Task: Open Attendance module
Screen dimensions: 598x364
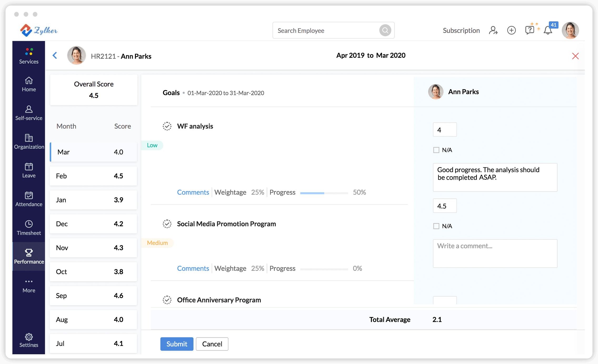Action: (29, 199)
